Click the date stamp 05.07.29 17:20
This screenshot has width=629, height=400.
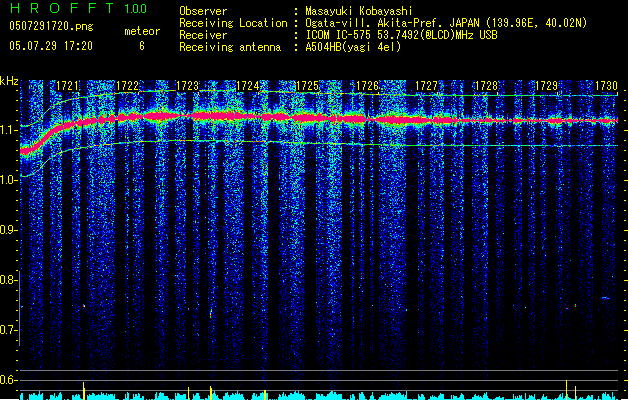pyautogui.click(x=51, y=46)
